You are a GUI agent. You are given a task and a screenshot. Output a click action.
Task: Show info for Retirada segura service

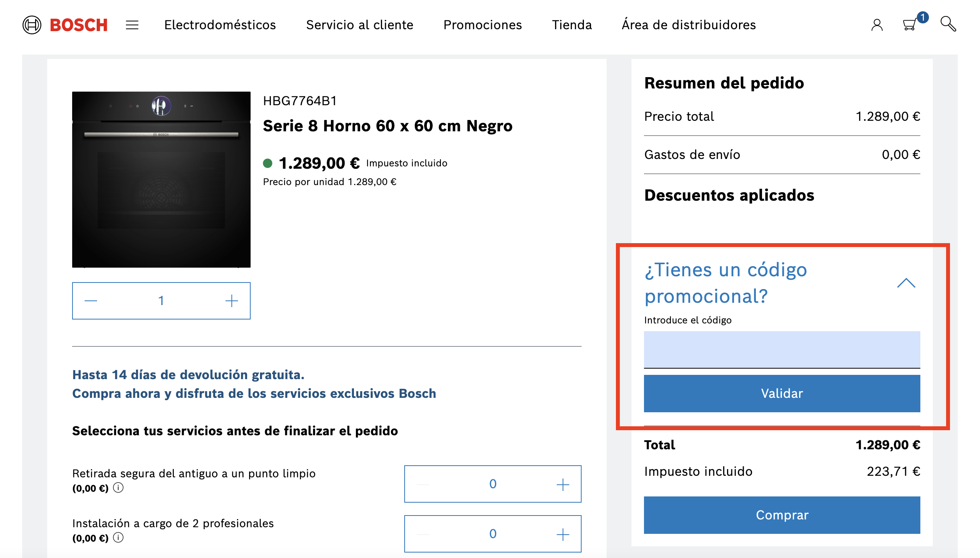coord(118,488)
